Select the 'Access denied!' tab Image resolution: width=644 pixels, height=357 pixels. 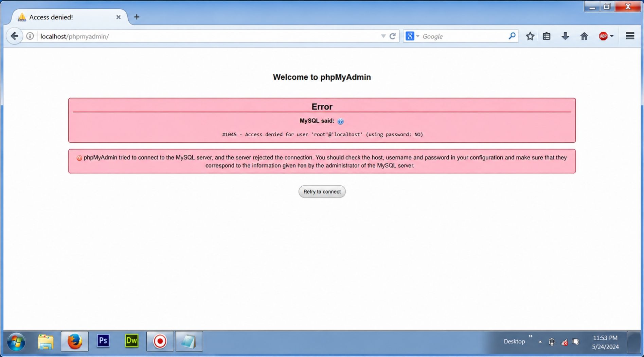coord(70,17)
